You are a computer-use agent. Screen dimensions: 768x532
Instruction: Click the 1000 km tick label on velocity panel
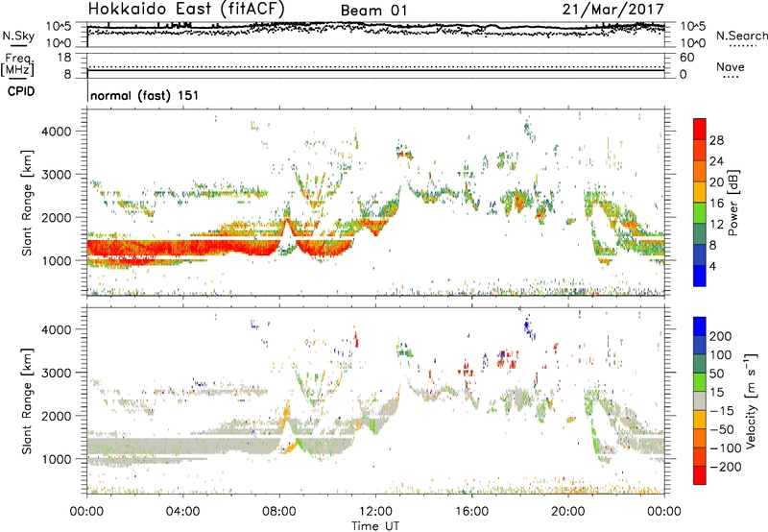[x=57, y=459]
